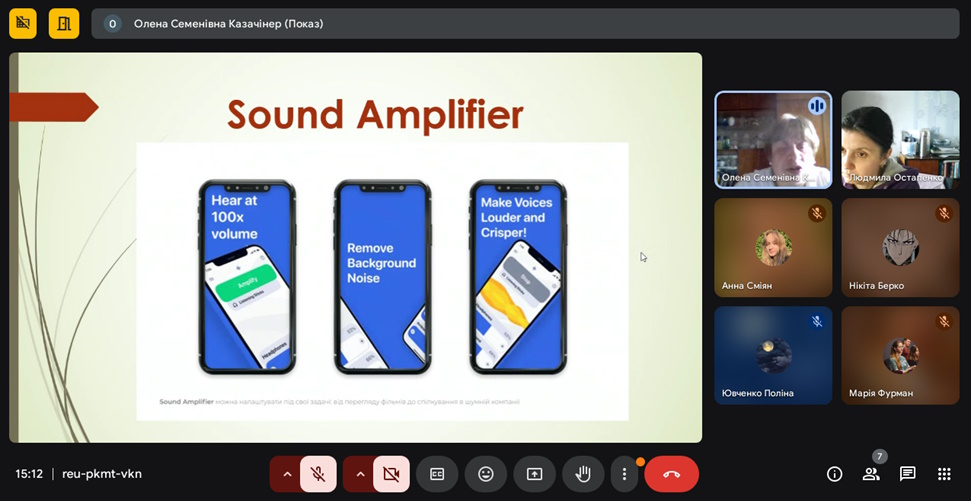
Task: Click the 15:12 clock text
Action: [29, 474]
